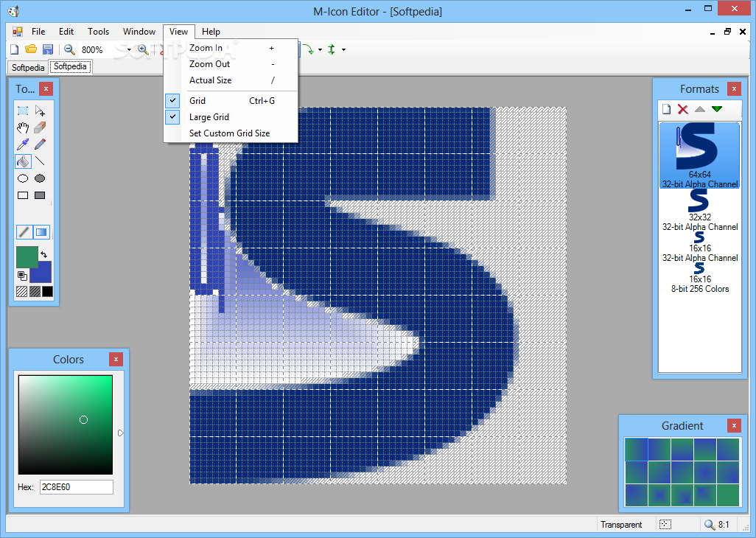The width and height of the screenshot is (756, 538).
Task: Swap foreground and background colors
Action: point(44,254)
